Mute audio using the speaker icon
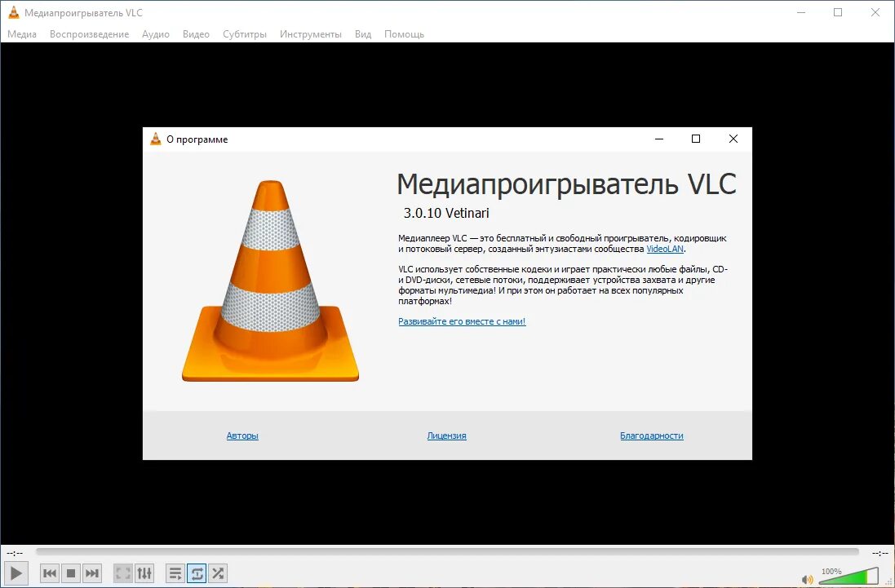Image resolution: width=895 pixels, height=588 pixels. click(x=807, y=580)
